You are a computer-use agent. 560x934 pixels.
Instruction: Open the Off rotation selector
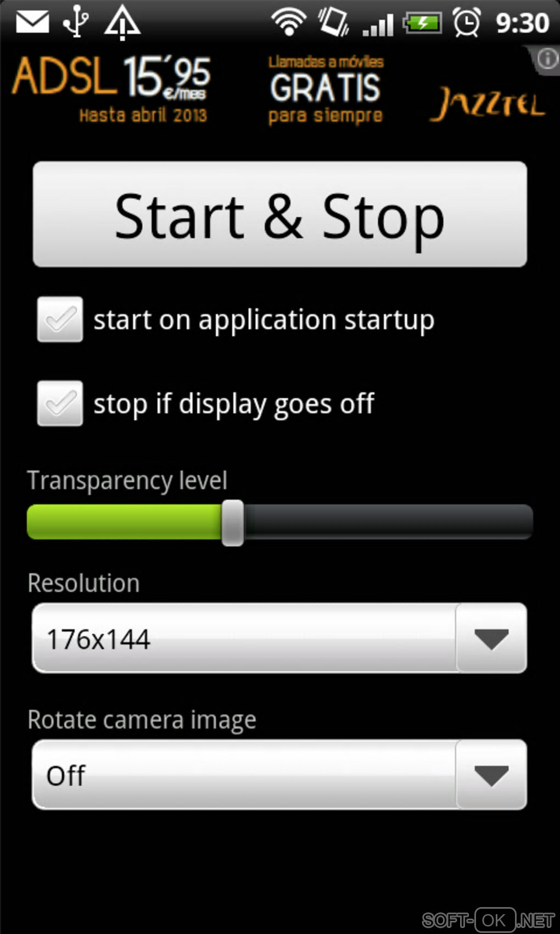(279, 775)
